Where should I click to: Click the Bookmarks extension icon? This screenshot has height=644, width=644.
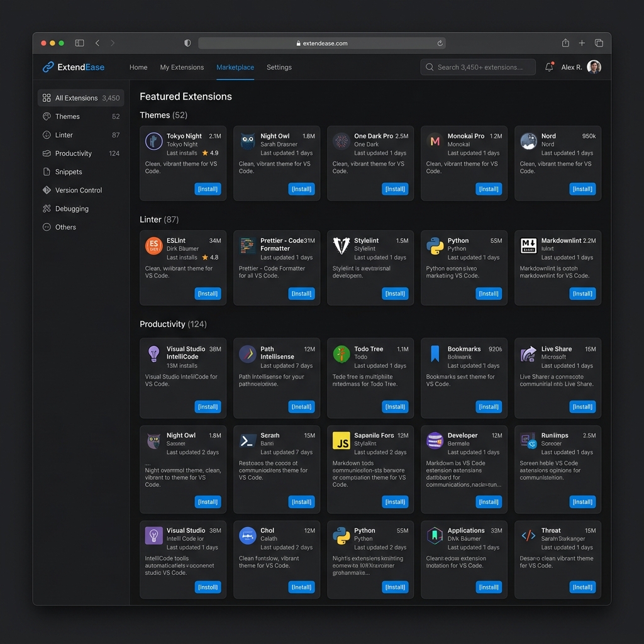(x=435, y=354)
